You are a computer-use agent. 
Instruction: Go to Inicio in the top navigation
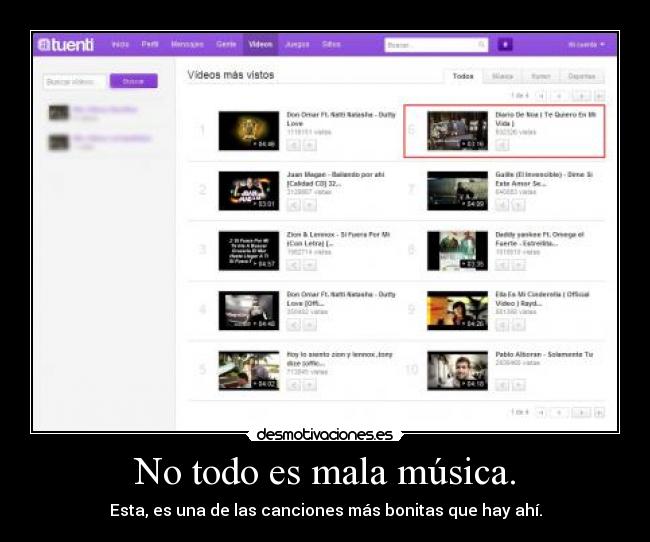coord(120,44)
